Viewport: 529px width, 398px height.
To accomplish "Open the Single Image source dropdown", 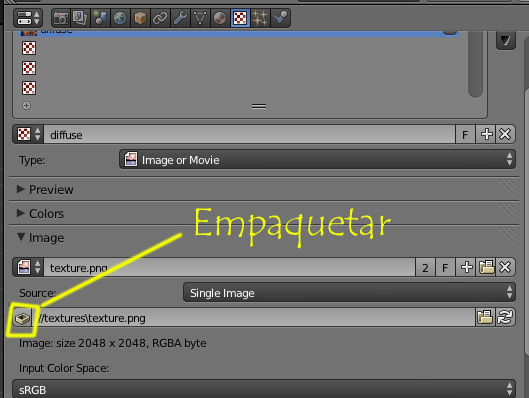I will [350, 292].
